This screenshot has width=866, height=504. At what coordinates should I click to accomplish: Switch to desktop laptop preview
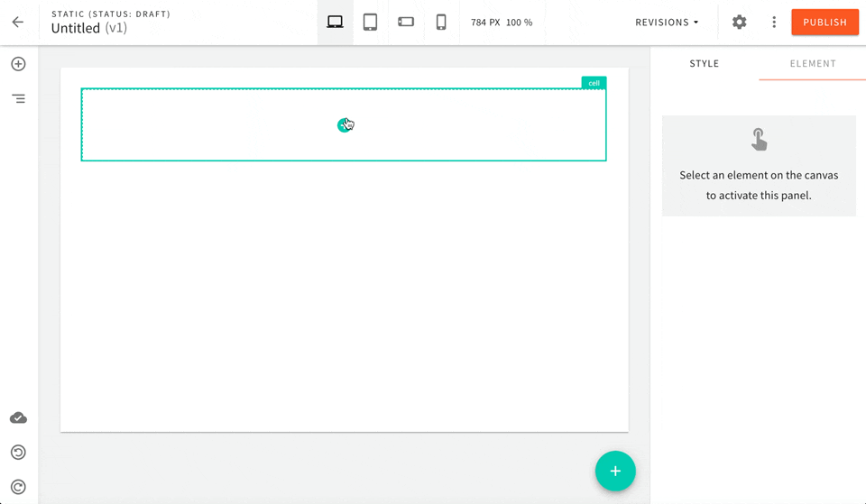tap(335, 23)
